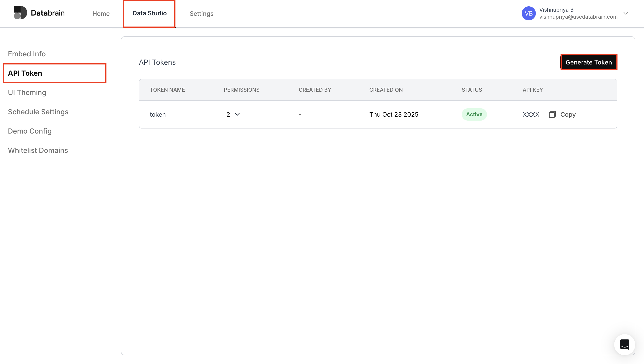The height and width of the screenshot is (364, 644).
Task: Select API Token in the sidebar
Action: pos(25,73)
